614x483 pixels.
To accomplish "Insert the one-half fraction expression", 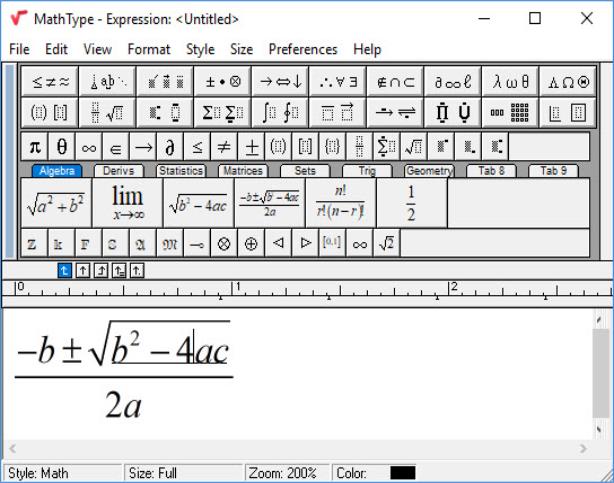I will [x=412, y=203].
